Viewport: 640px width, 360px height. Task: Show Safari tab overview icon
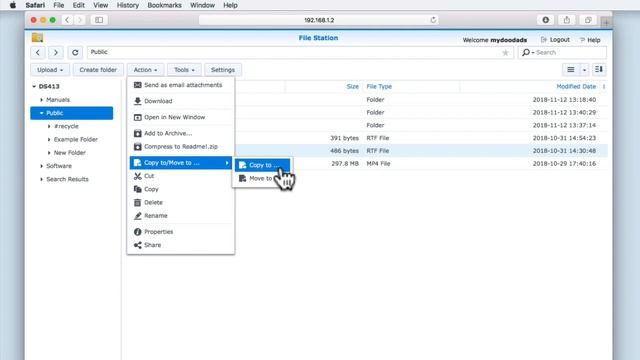[588, 20]
